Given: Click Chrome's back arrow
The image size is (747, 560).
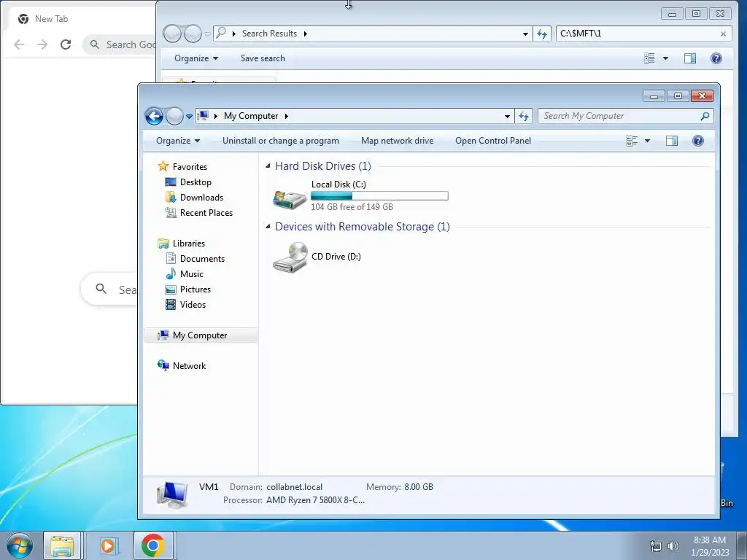Looking at the screenshot, I should 19,44.
